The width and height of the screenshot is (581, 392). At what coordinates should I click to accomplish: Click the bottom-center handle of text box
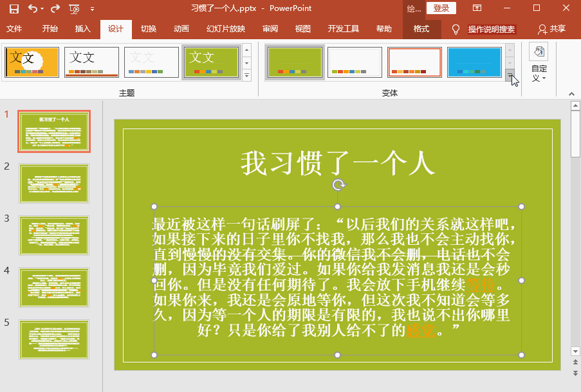point(337,355)
